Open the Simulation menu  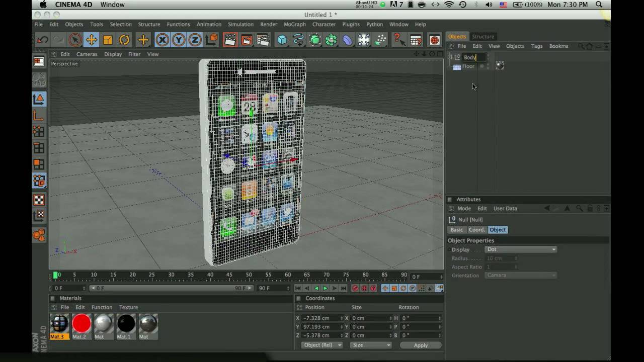[x=240, y=24]
